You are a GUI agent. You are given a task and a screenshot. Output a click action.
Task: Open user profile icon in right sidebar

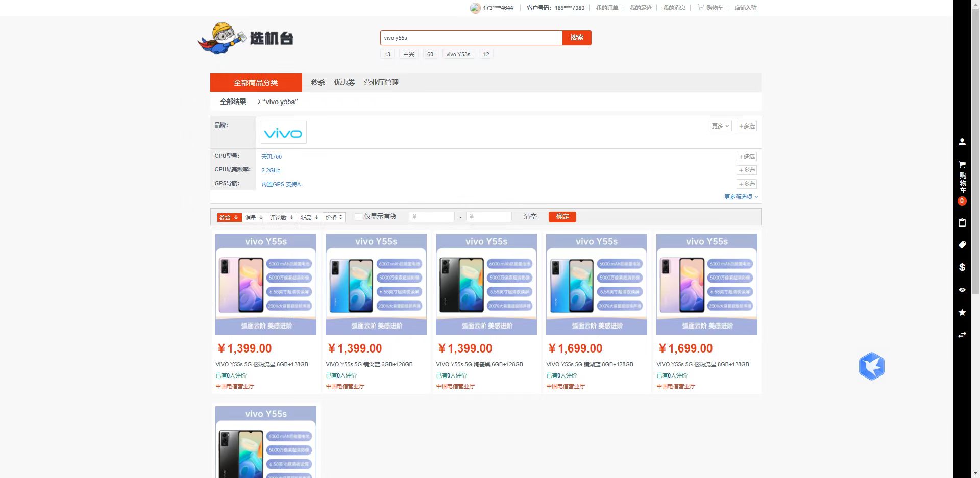(x=962, y=142)
